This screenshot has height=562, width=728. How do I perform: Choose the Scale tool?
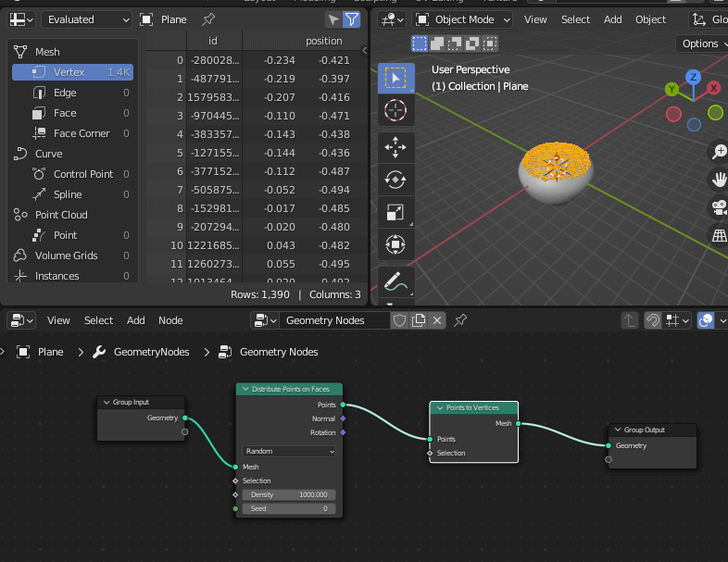coord(395,212)
